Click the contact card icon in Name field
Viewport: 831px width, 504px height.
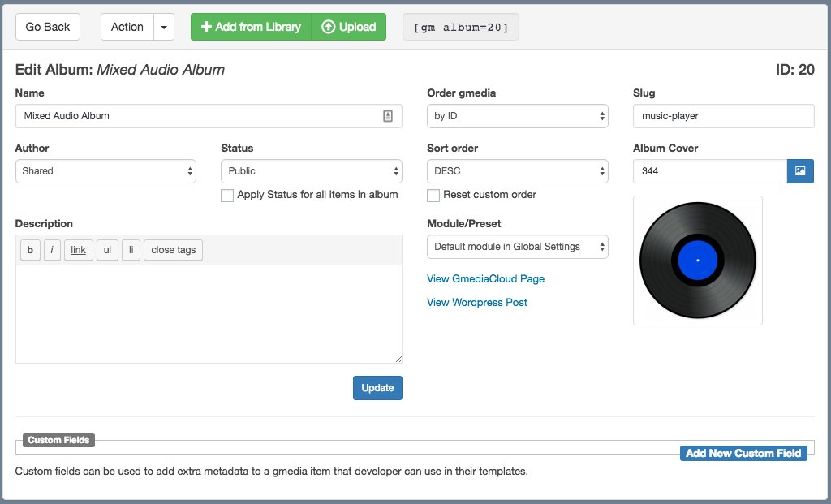(x=388, y=116)
